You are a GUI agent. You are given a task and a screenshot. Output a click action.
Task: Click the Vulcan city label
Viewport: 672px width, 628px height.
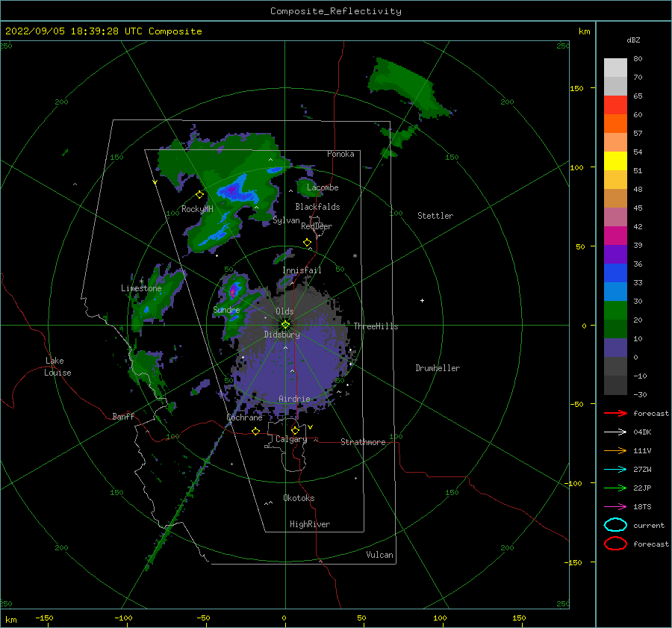pyautogui.click(x=380, y=555)
